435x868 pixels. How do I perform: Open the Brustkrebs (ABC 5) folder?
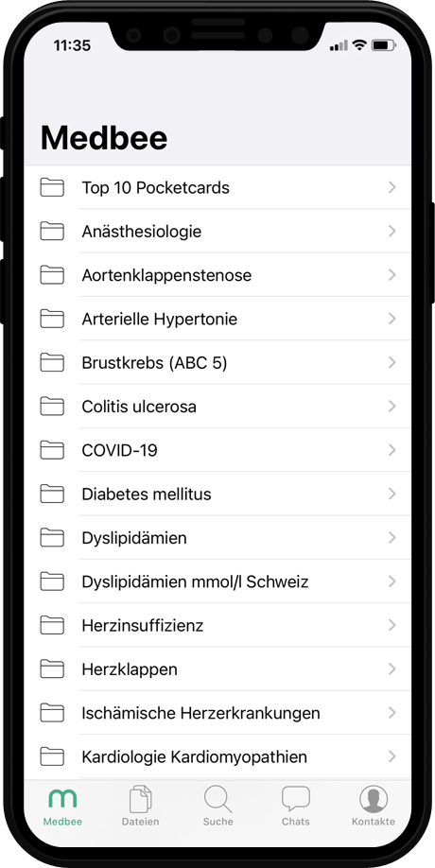tap(217, 362)
